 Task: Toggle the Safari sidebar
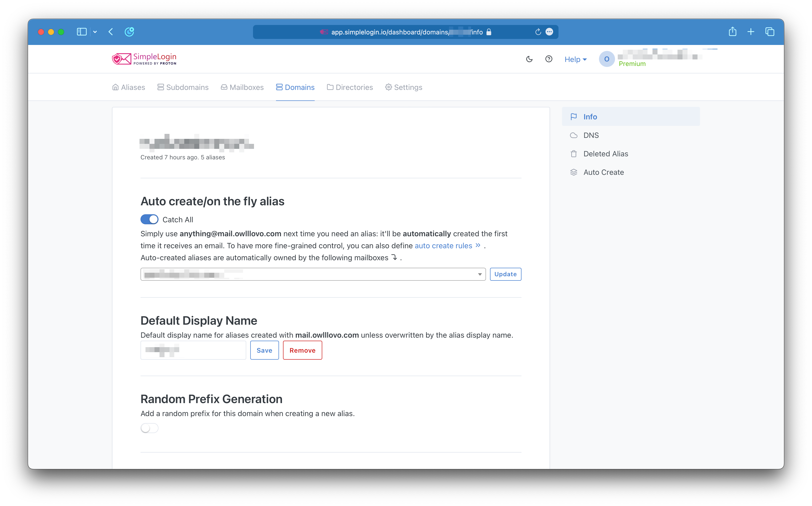tap(82, 32)
